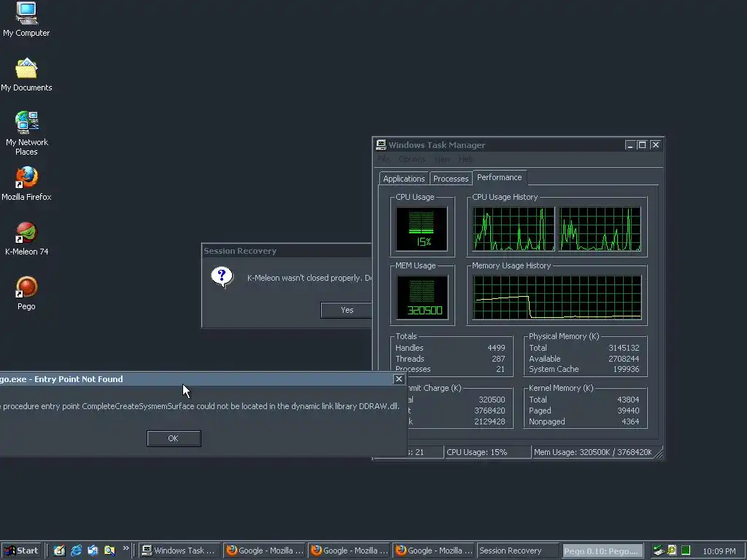The height and width of the screenshot is (560, 747).
Task: Open the File menu in Task Manager
Action: [x=384, y=159]
